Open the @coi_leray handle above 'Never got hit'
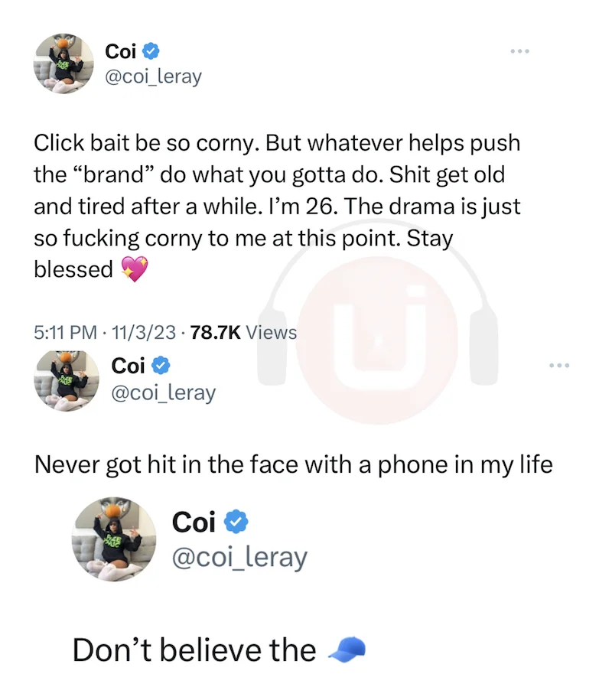 pyautogui.click(x=164, y=393)
